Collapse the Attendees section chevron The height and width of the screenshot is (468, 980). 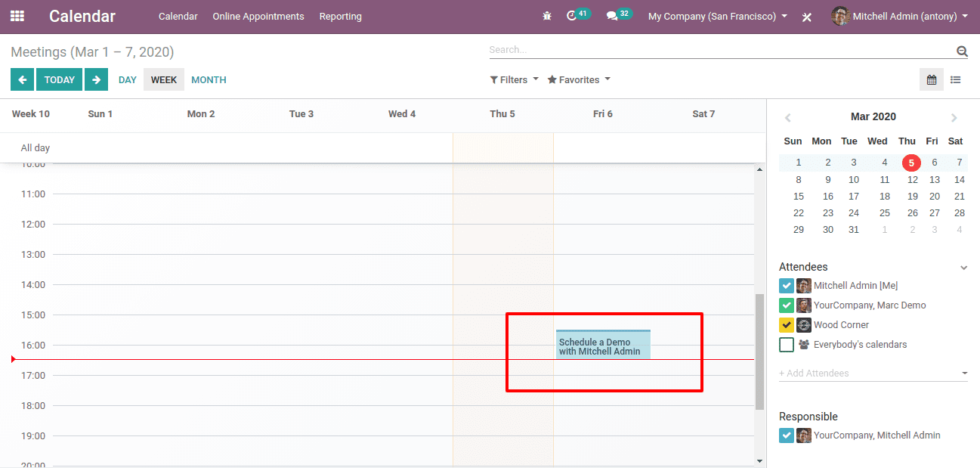point(963,268)
